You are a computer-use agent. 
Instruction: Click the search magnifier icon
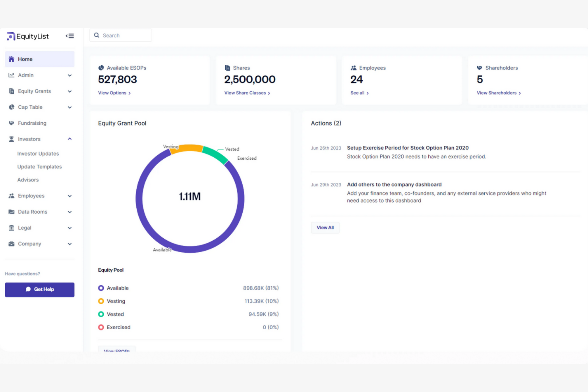[x=97, y=35]
